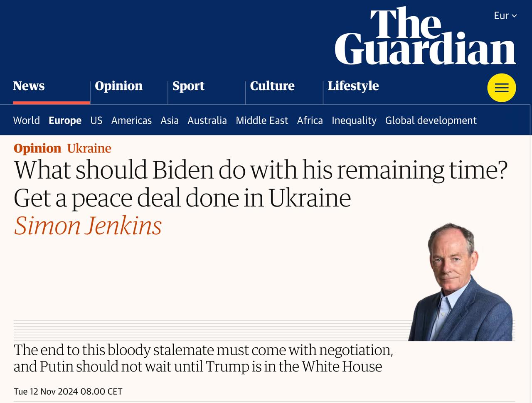This screenshot has height=403, width=532.
Task: Open the Lifestyle section
Action: [x=353, y=86]
